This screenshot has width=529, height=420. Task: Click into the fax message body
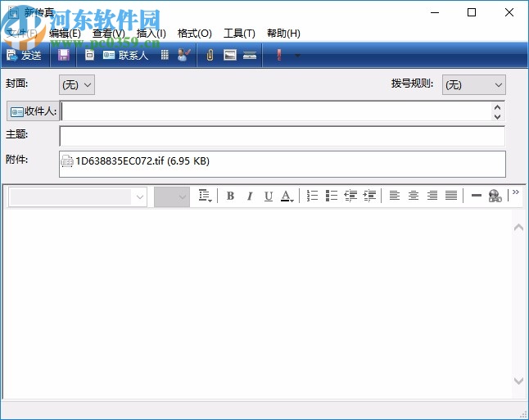[x=258, y=304]
